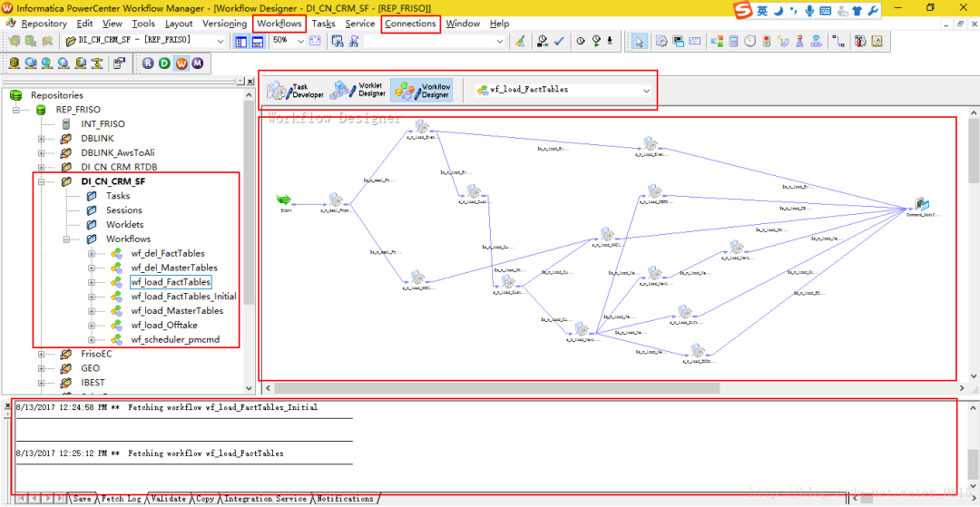Switch to the Notifications output tab
This screenshot has width=980, height=507.
click(345, 499)
